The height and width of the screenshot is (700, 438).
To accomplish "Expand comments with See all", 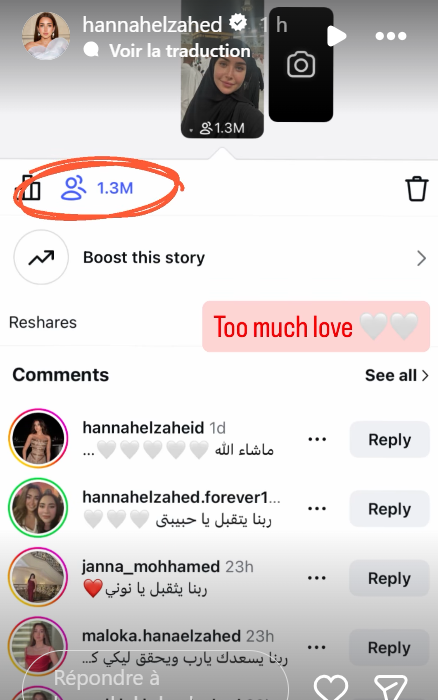I will pos(396,375).
